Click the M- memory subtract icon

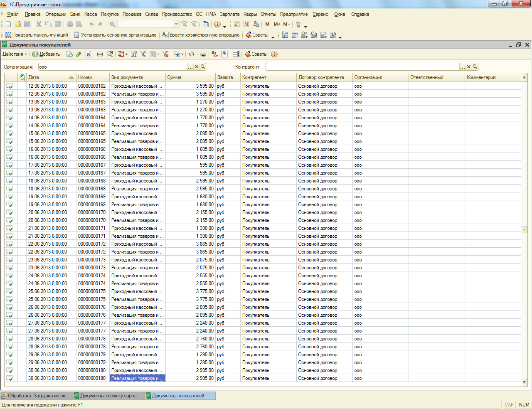(x=286, y=24)
